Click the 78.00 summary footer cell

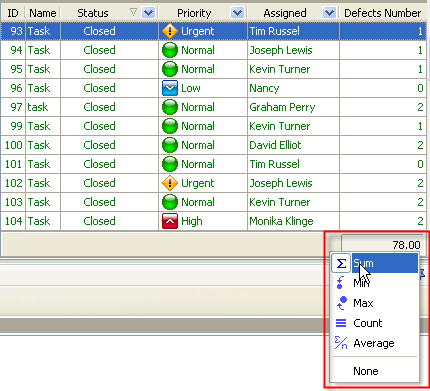click(383, 245)
